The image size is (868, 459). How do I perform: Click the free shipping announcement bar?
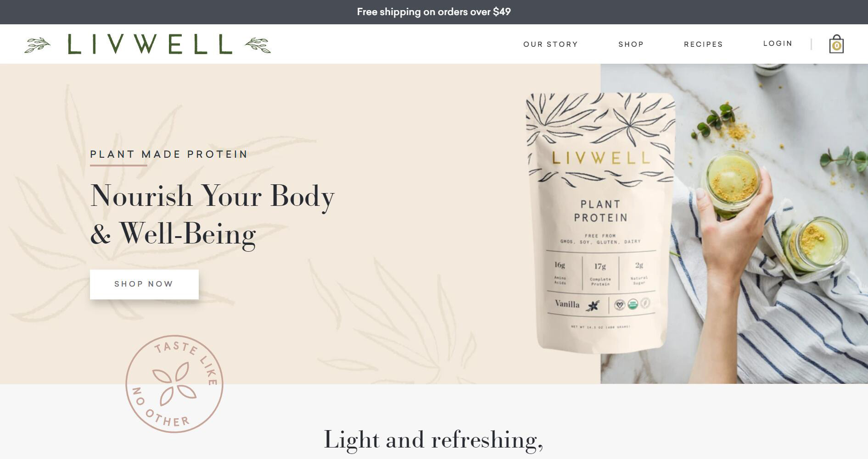point(434,12)
